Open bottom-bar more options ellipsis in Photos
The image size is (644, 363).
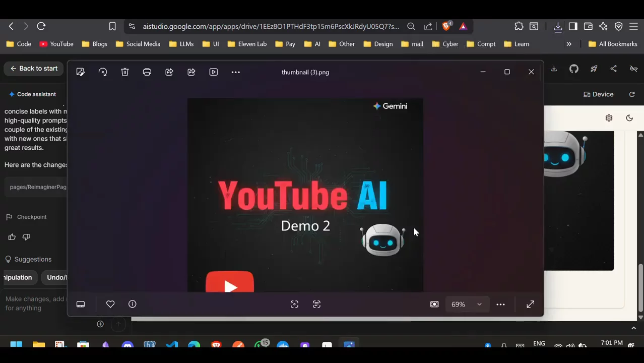coord(500,304)
